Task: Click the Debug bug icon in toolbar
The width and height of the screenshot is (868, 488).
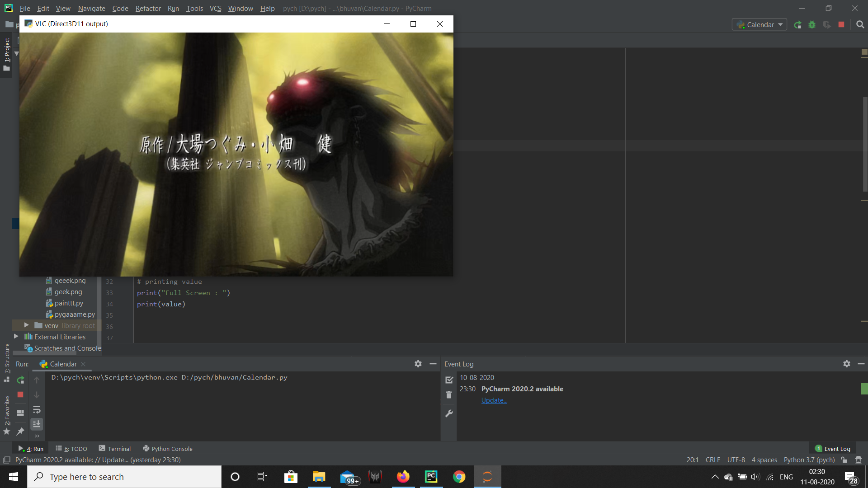Action: (812, 25)
